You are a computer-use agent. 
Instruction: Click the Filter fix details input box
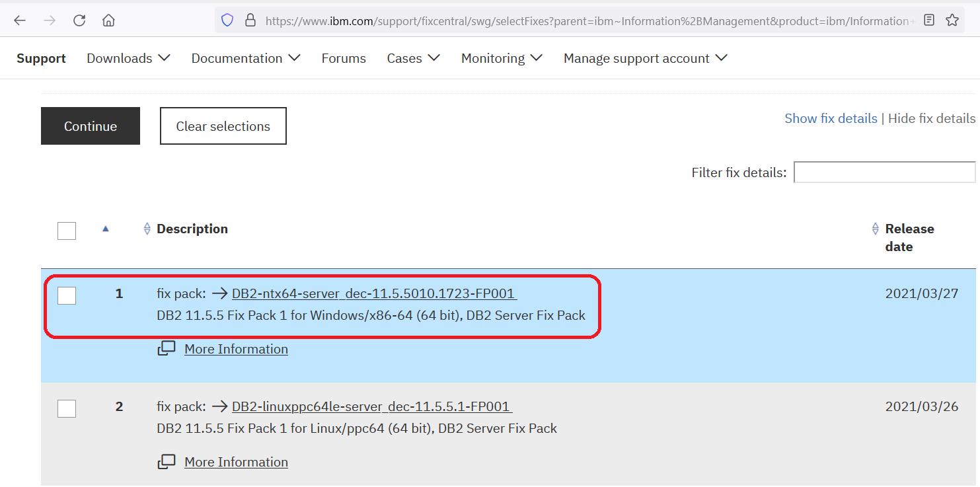point(884,172)
